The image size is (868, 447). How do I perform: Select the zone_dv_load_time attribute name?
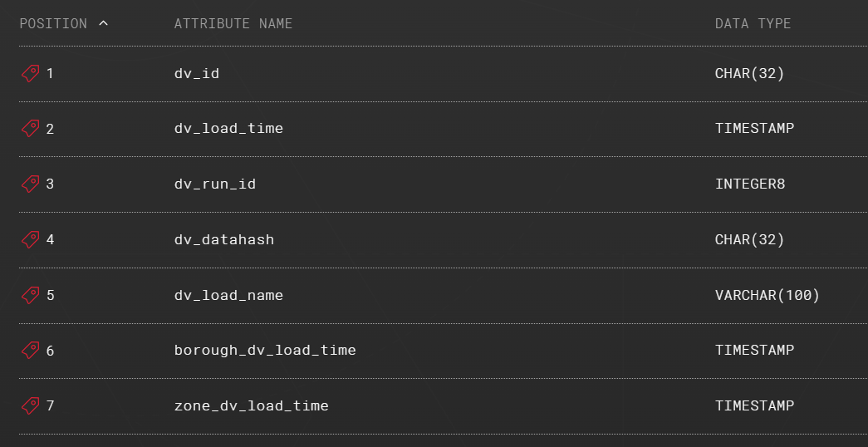point(251,405)
